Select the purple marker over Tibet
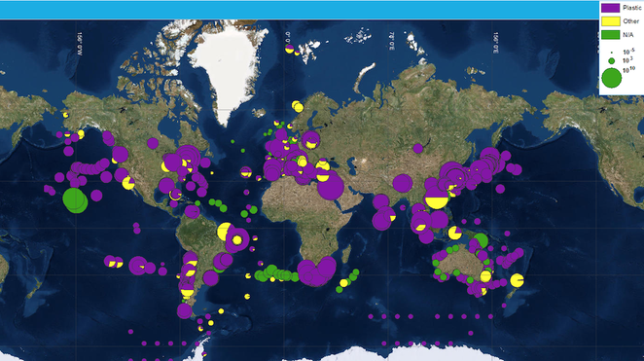Image resolution: width=644 pixels, height=361 pixels. point(403,183)
